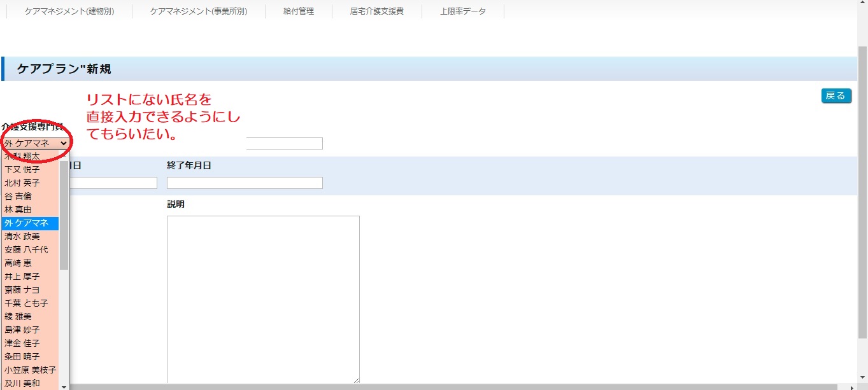Open the 介護支援専門員 dropdown arrow
Image resolution: width=868 pixels, height=390 pixels.
click(63, 144)
